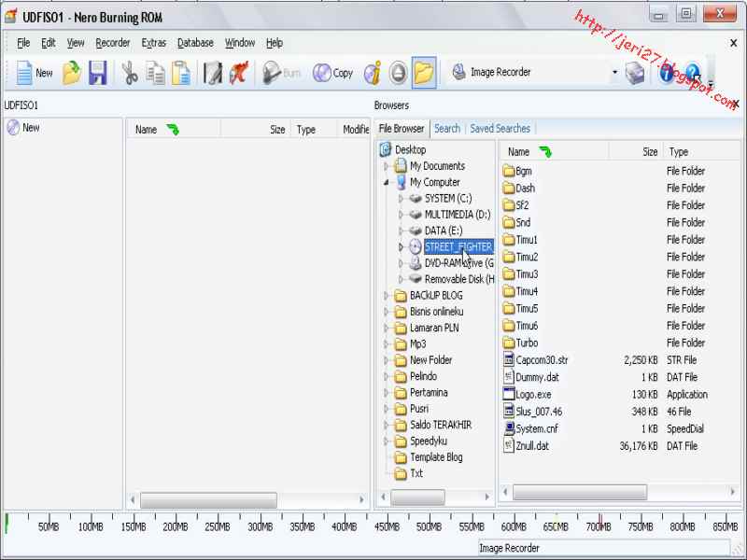747x560 pixels.
Task: Switch to the Search tab
Action: [447, 129]
